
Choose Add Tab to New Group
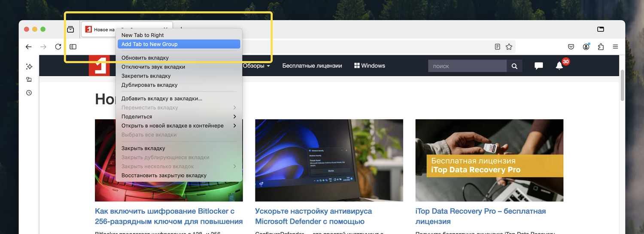(179, 44)
